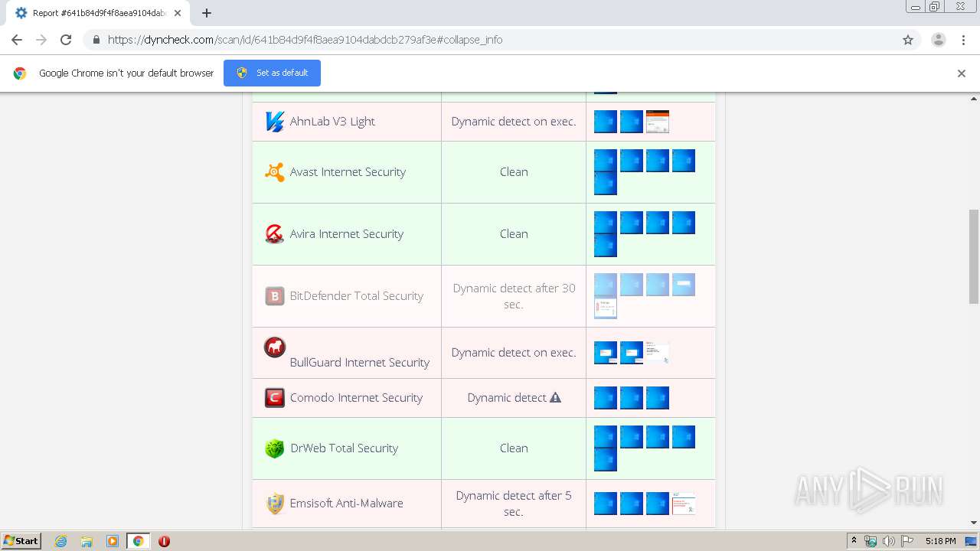This screenshot has width=980, height=551.
Task: Open Windows Explorer folder taskbar icon
Action: pyautogui.click(x=87, y=541)
